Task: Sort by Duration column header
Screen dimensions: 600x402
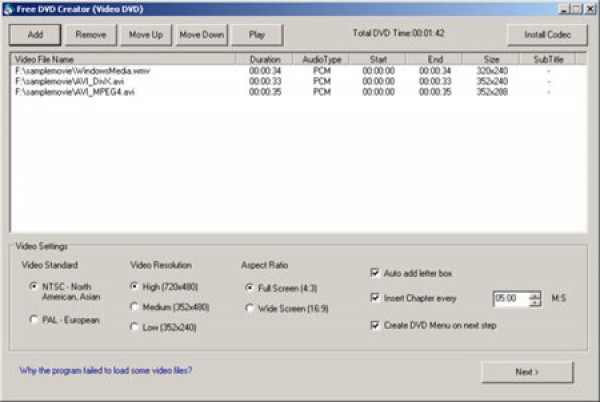Action: tap(265, 59)
